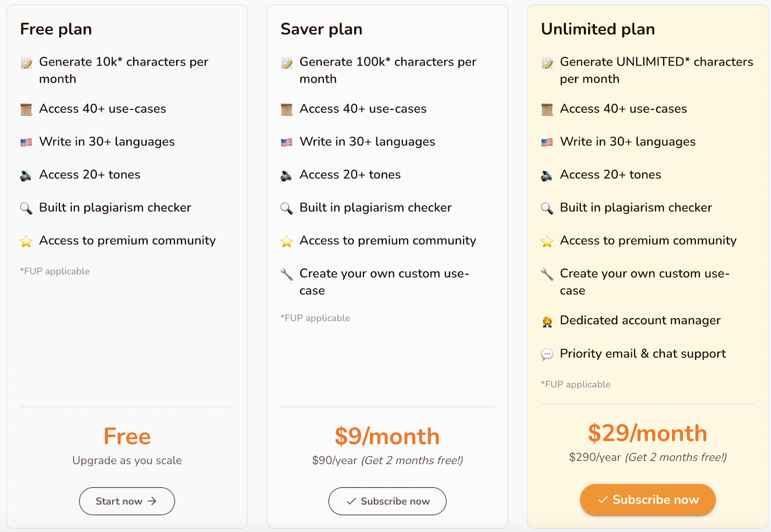Click the Free plan heading

(x=56, y=29)
